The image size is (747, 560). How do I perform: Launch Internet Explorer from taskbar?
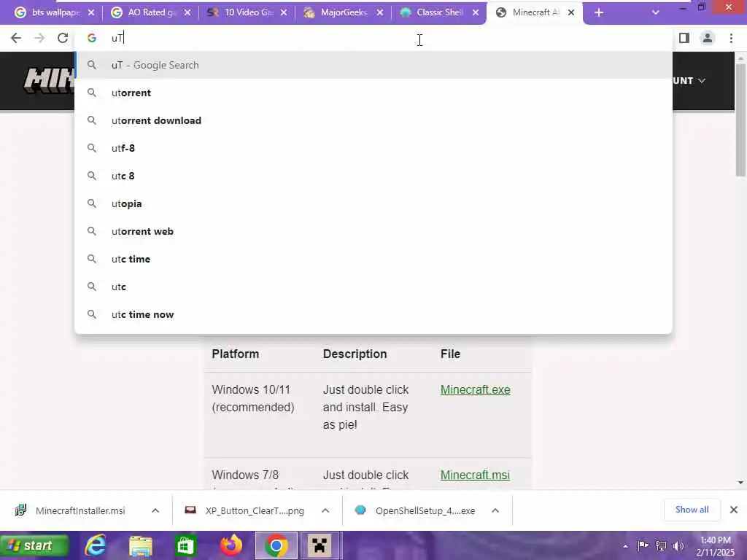pos(96,545)
